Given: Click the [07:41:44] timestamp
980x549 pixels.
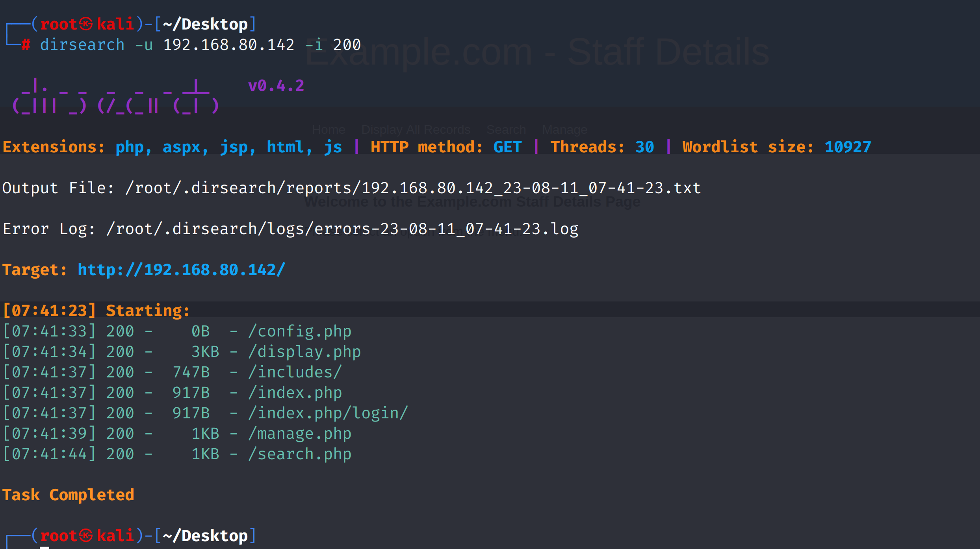Looking at the screenshot, I should (x=49, y=454).
